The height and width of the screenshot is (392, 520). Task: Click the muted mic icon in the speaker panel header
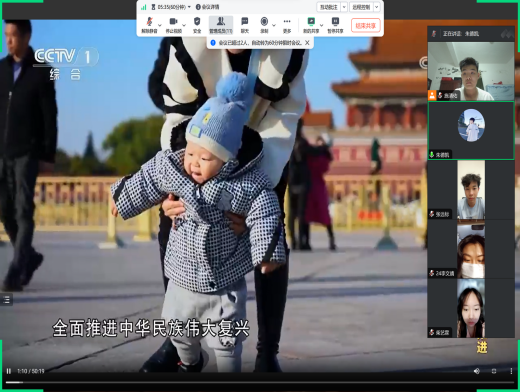pos(434,34)
